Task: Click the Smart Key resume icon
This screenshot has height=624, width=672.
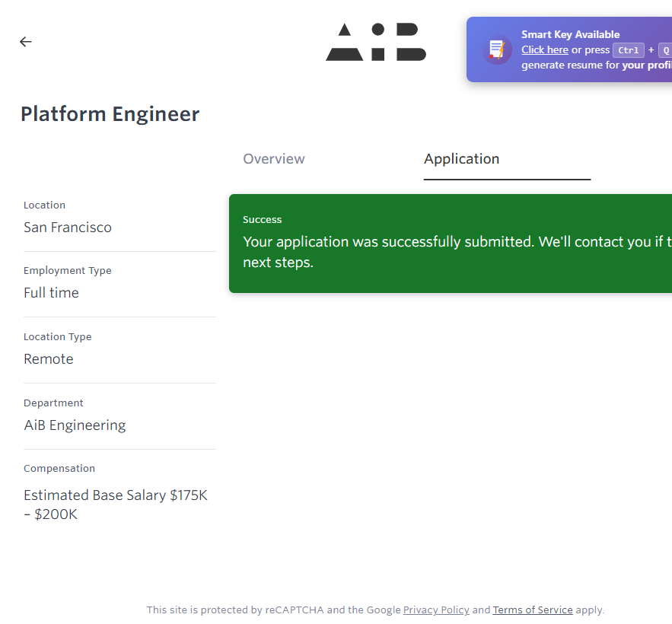Action: [497, 50]
